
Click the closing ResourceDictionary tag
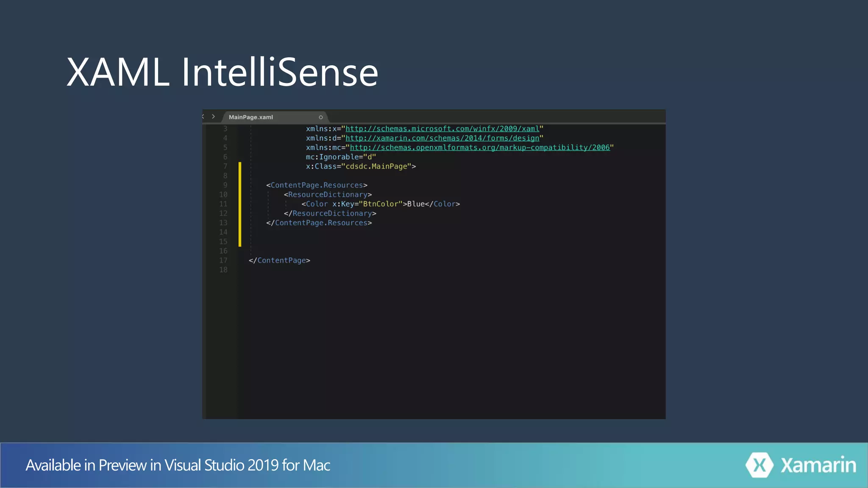[330, 213]
